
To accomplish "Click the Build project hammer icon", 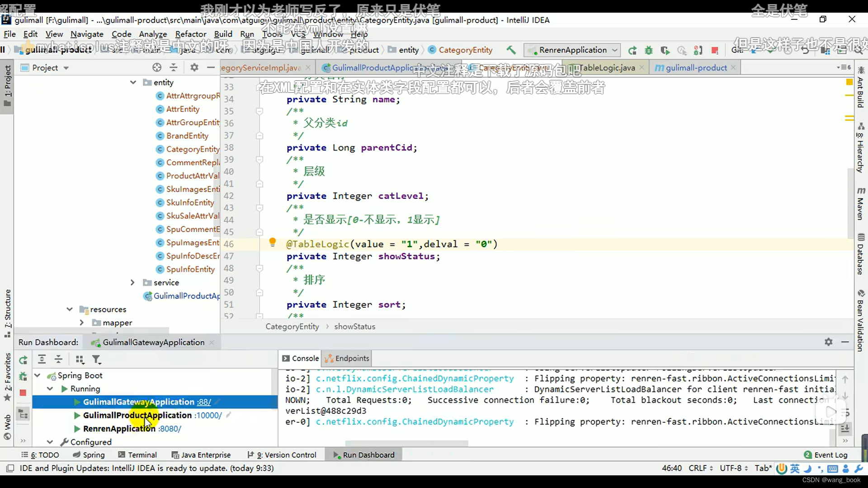I will (511, 50).
